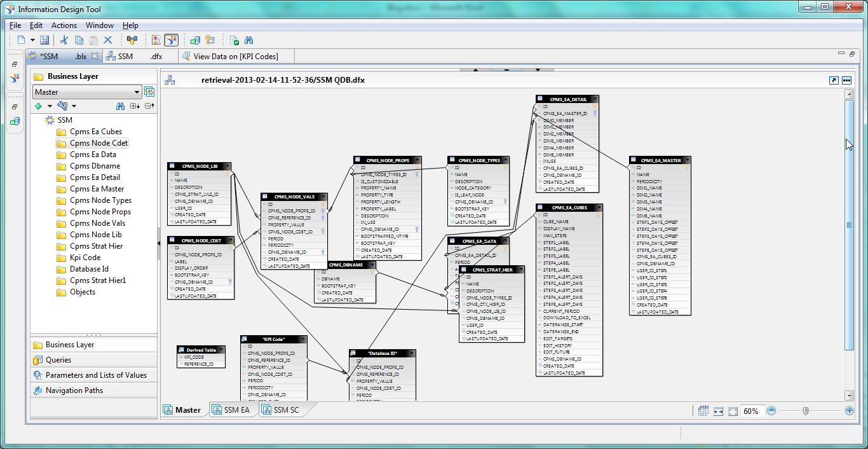The image size is (868, 449).
Task: Click the check integrity icon in toolbar
Action: (x=234, y=40)
